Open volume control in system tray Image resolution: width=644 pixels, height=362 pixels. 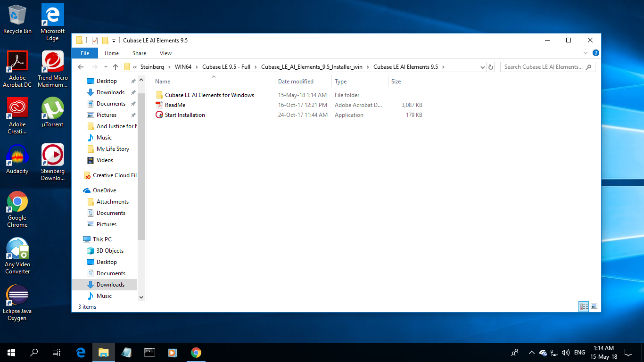click(x=566, y=353)
